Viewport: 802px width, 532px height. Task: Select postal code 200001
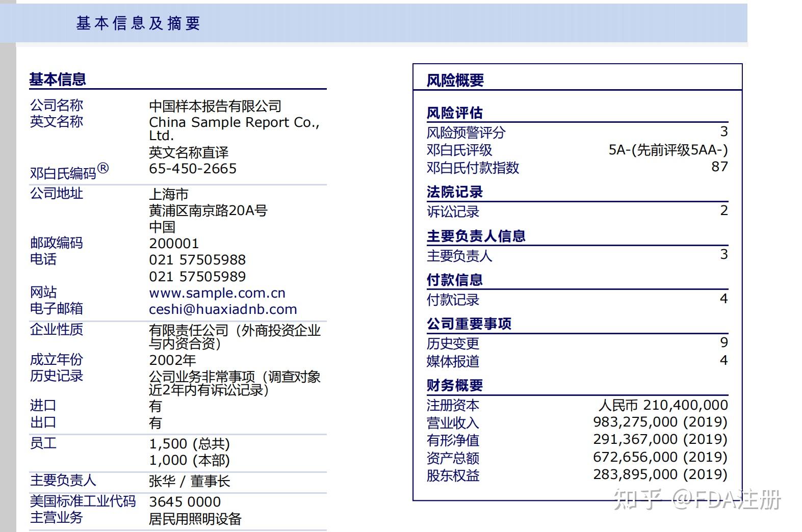coord(174,244)
